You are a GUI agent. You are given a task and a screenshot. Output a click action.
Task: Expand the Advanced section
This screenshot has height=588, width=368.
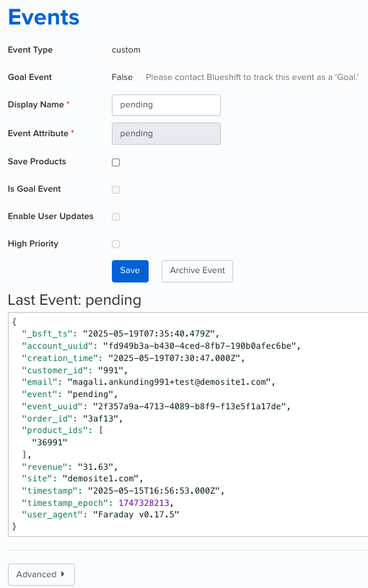tap(41, 574)
